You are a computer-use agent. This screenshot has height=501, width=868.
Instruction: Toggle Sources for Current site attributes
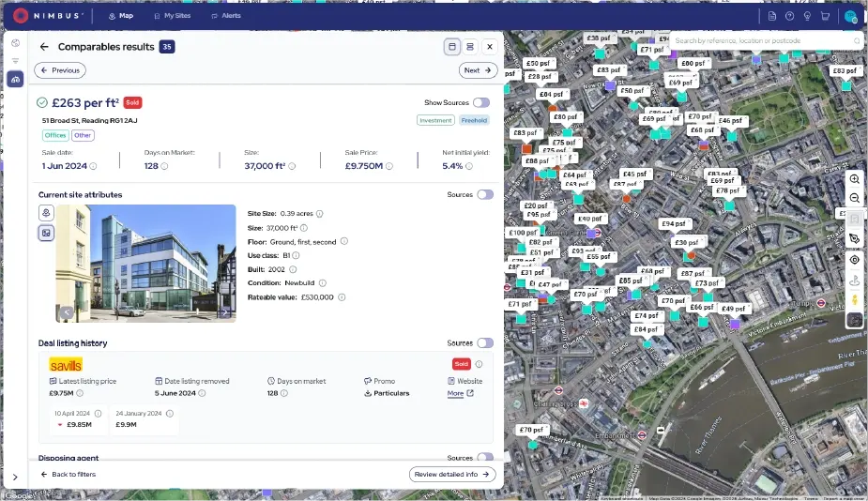pyautogui.click(x=484, y=194)
